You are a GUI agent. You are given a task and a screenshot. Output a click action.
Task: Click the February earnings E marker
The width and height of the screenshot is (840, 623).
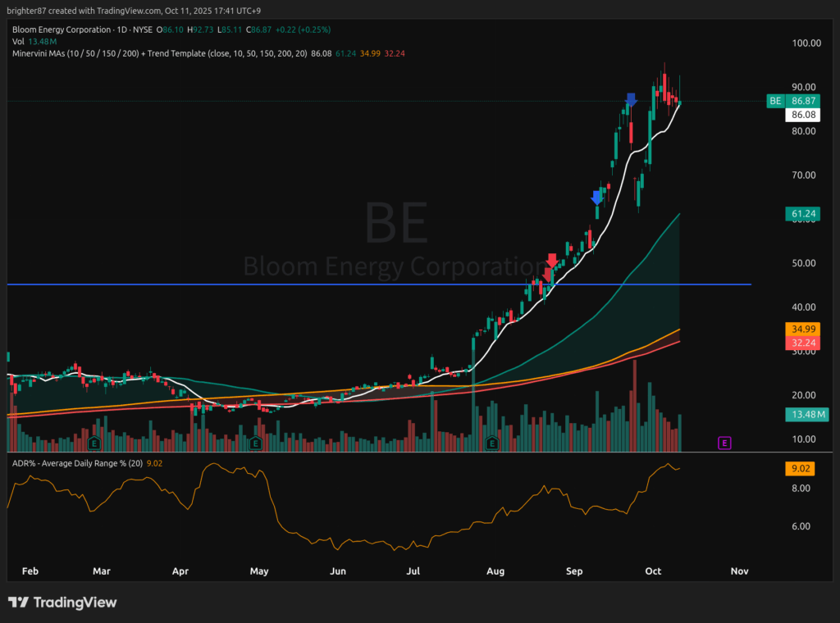click(x=94, y=443)
